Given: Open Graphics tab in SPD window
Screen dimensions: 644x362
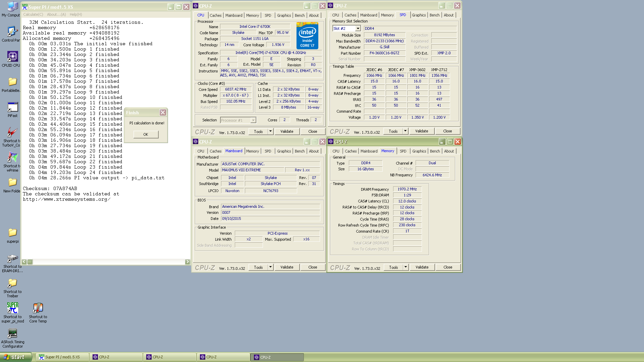Looking at the screenshot, I should pyautogui.click(x=419, y=15).
